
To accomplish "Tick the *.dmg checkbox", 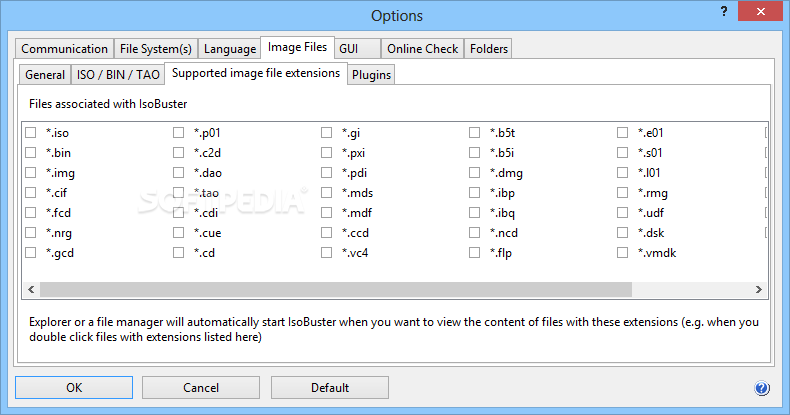I will [474, 173].
